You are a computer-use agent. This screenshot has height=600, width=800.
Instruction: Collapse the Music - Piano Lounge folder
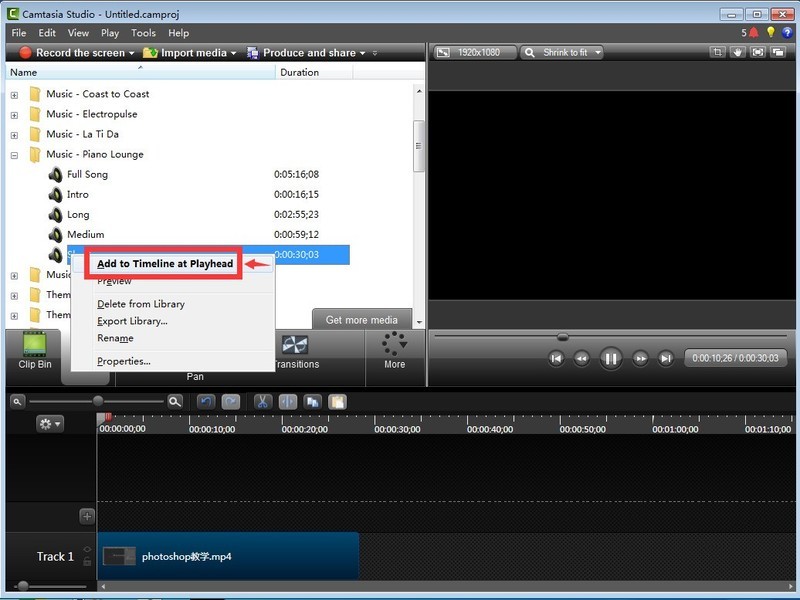click(x=13, y=154)
